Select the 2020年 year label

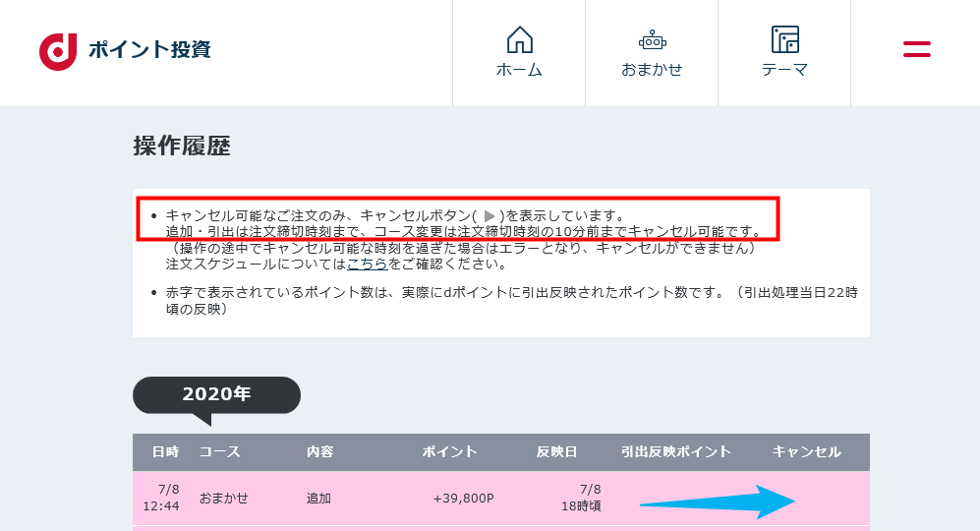click(216, 394)
